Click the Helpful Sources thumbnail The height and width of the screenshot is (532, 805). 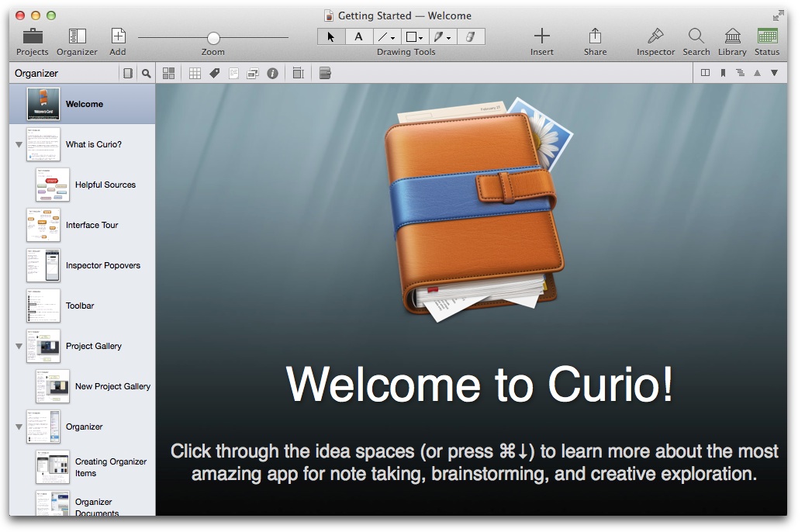coord(53,185)
